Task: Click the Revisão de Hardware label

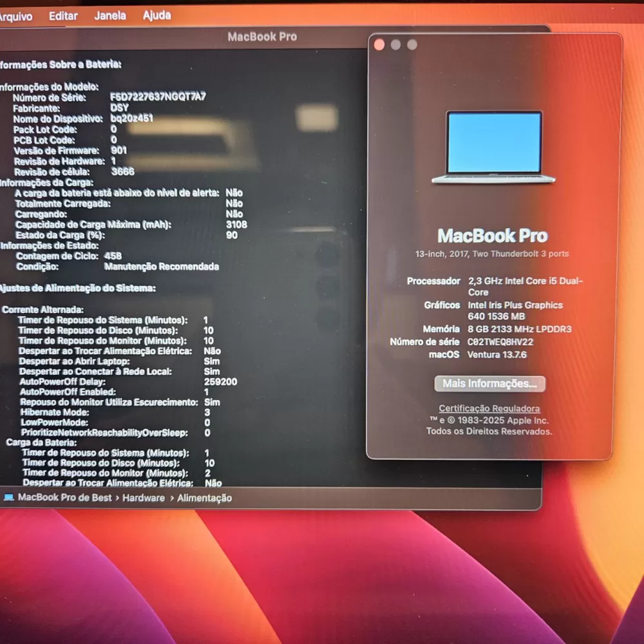Action: click(x=59, y=162)
